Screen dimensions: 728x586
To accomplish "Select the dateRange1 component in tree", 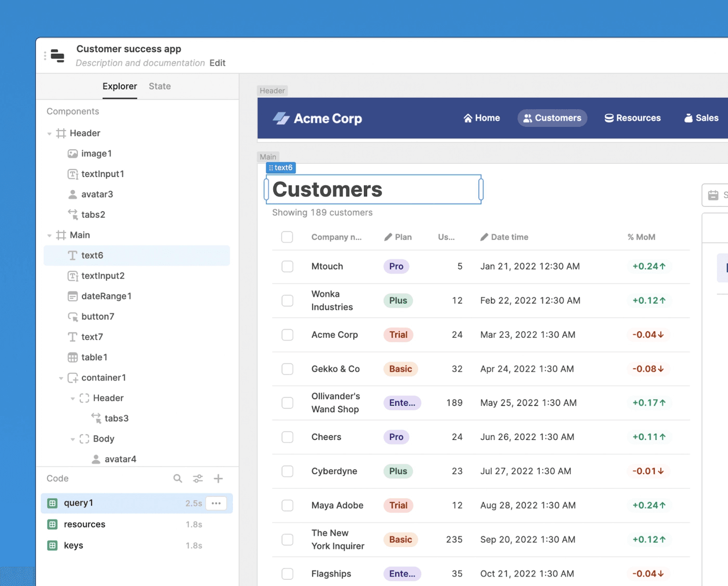I will click(x=106, y=296).
